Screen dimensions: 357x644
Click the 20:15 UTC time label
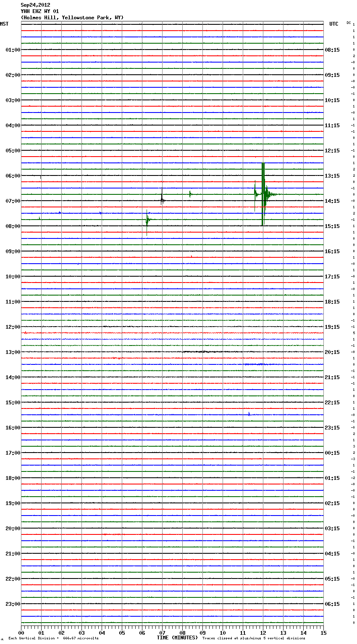332,352
